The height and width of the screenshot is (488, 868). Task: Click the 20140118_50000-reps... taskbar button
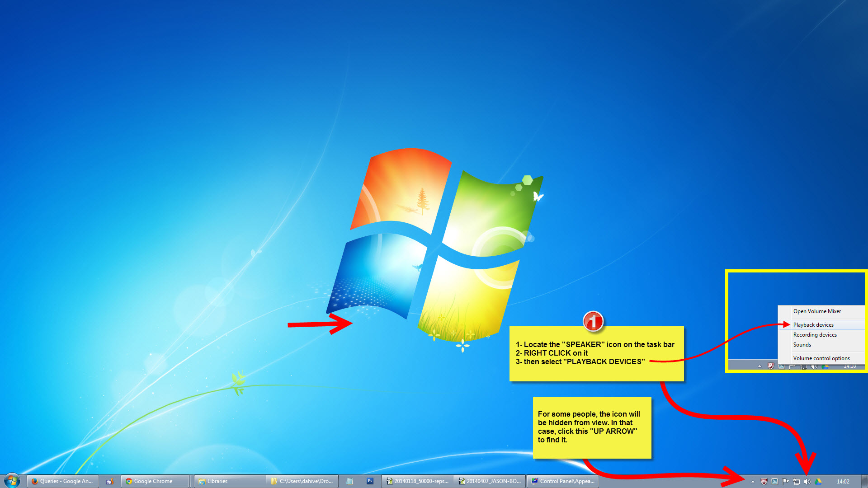pos(417,481)
